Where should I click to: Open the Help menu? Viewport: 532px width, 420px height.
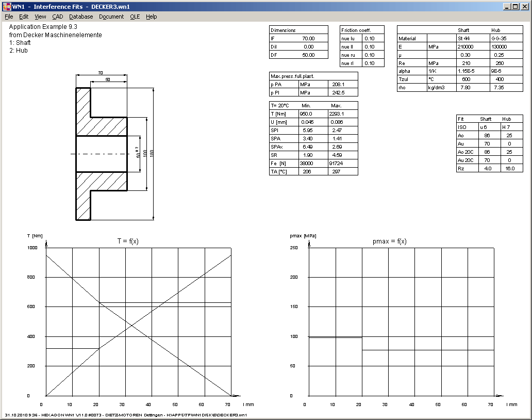pyautogui.click(x=151, y=17)
